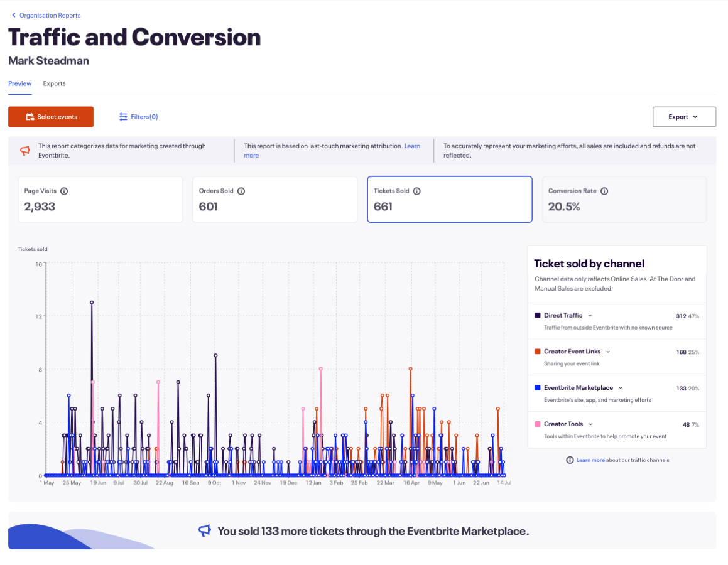The height and width of the screenshot is (565, 728).
Task: Click the Creator Event Links 168 count
Action: point(682,353)
